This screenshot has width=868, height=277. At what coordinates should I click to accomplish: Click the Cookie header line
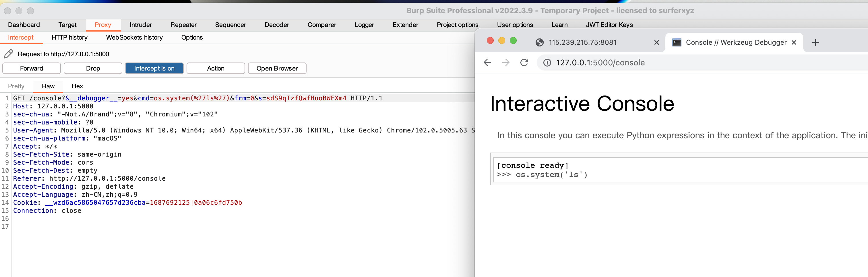[x=127, y=203]
